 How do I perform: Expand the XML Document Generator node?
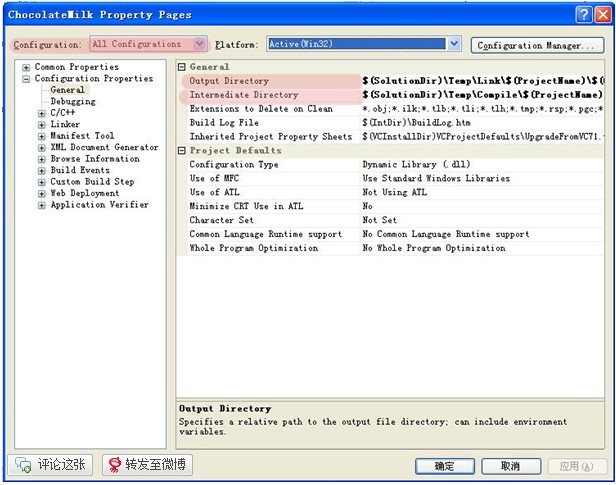[42, 148]
